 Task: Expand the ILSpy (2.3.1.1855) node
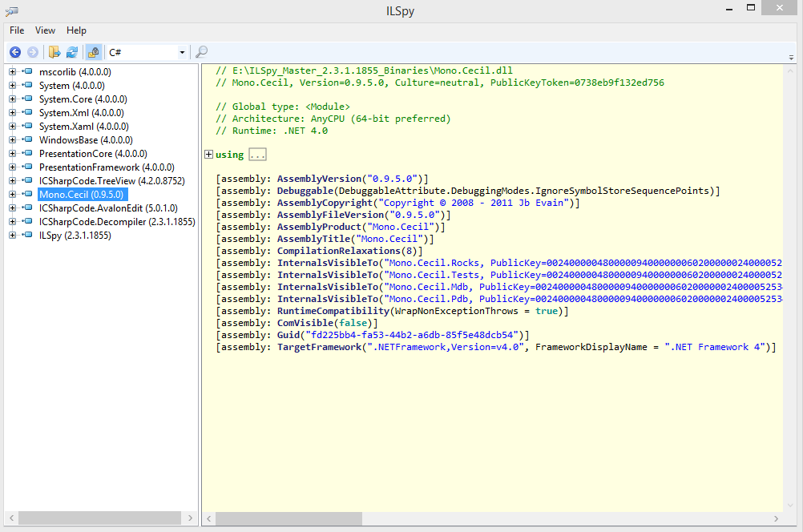(12, 235)
